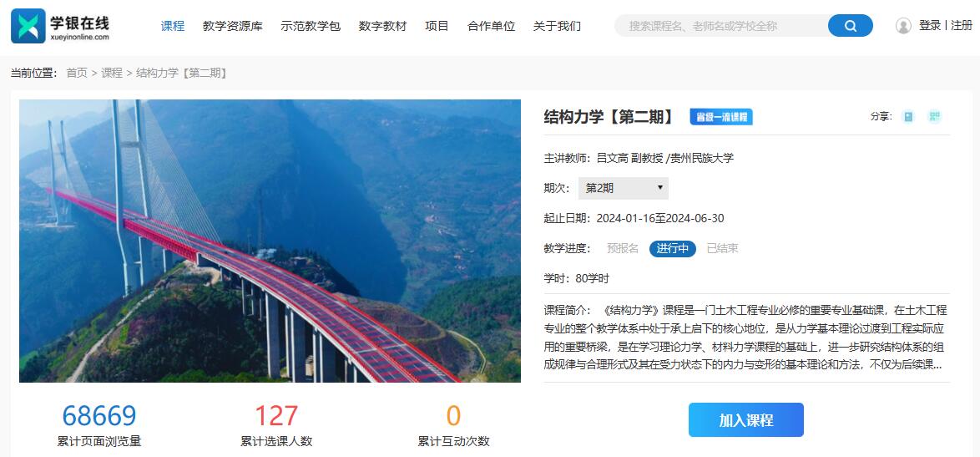Click the 登录 link
Screen dimensions: 980x457
[x=930, y=26]
